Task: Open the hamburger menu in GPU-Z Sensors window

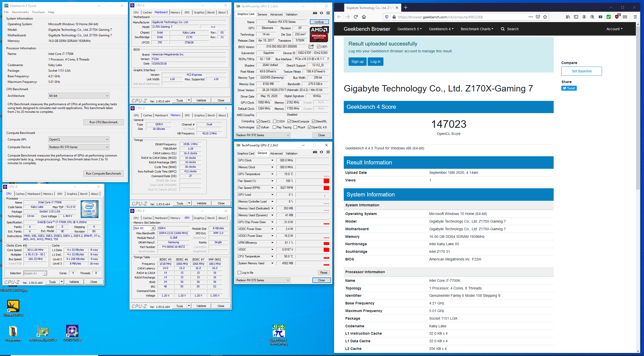Action: [328, 152]
